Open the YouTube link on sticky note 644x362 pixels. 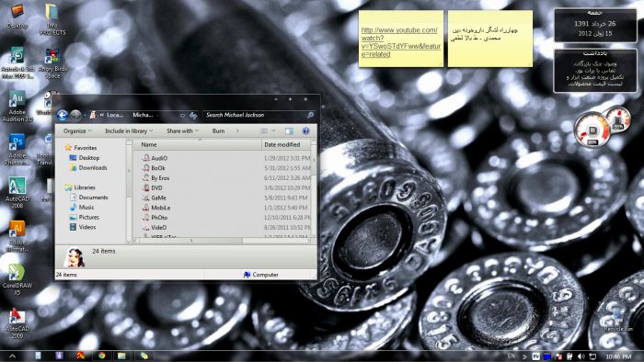click(401, 42)
